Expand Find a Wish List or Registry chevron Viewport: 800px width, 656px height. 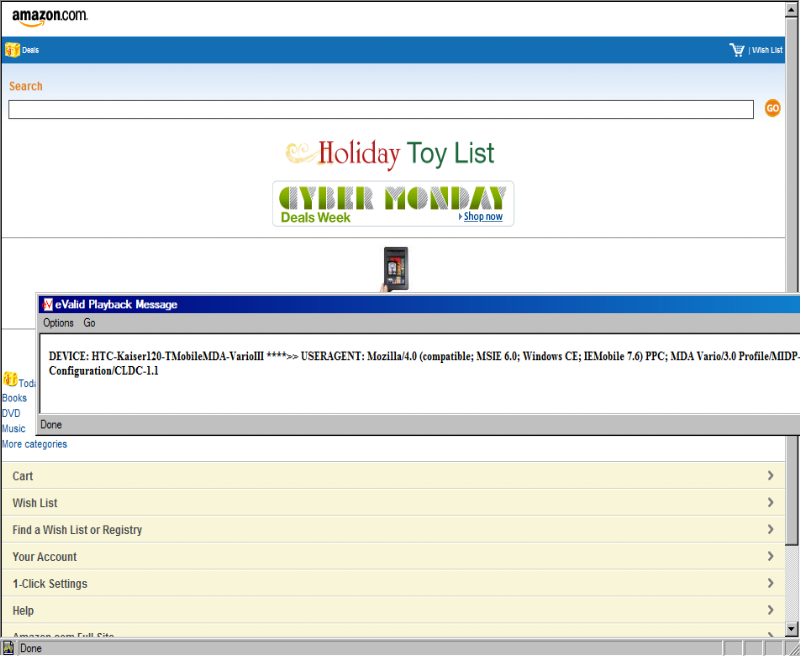[x=770, y=529]
